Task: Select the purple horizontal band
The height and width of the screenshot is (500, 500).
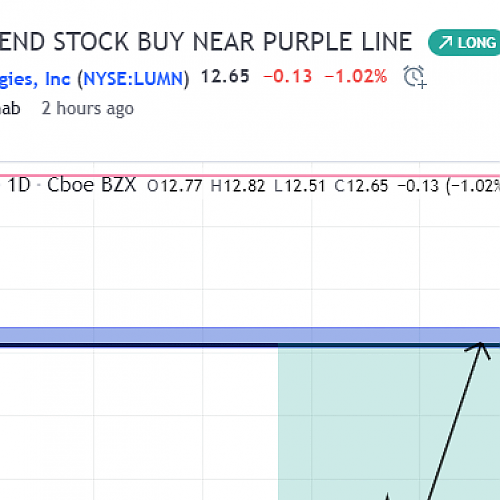Action: click(250, 335)
